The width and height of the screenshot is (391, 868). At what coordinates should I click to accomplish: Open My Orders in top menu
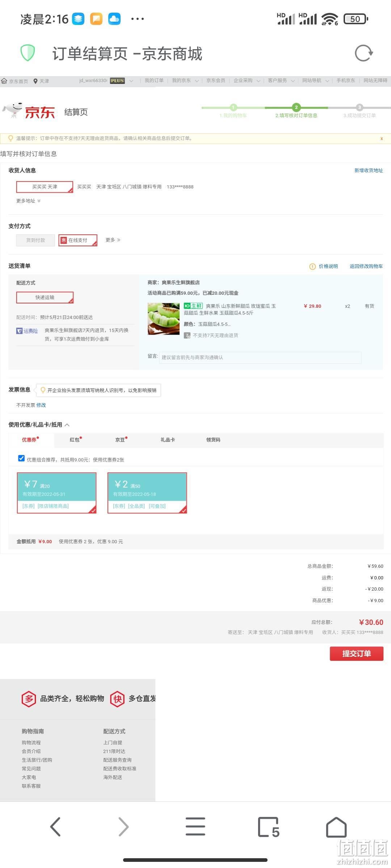[154, 81]
